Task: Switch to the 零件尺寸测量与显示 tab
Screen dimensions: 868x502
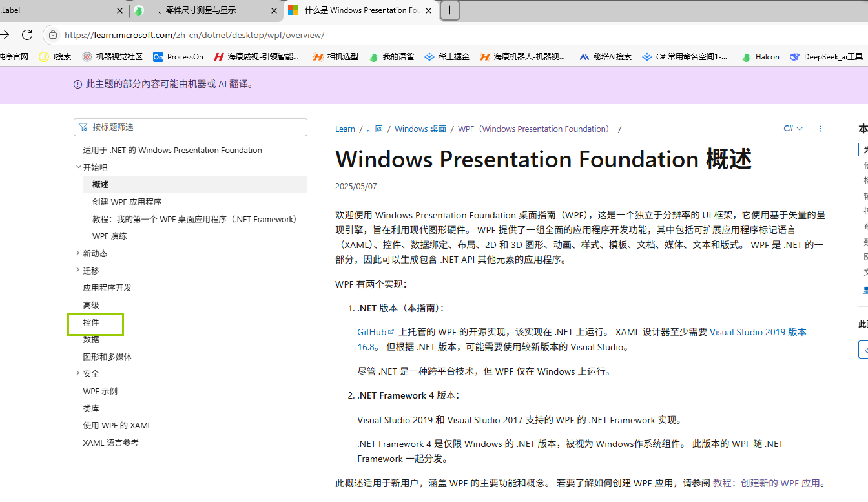Action: [x=207, y=10]
